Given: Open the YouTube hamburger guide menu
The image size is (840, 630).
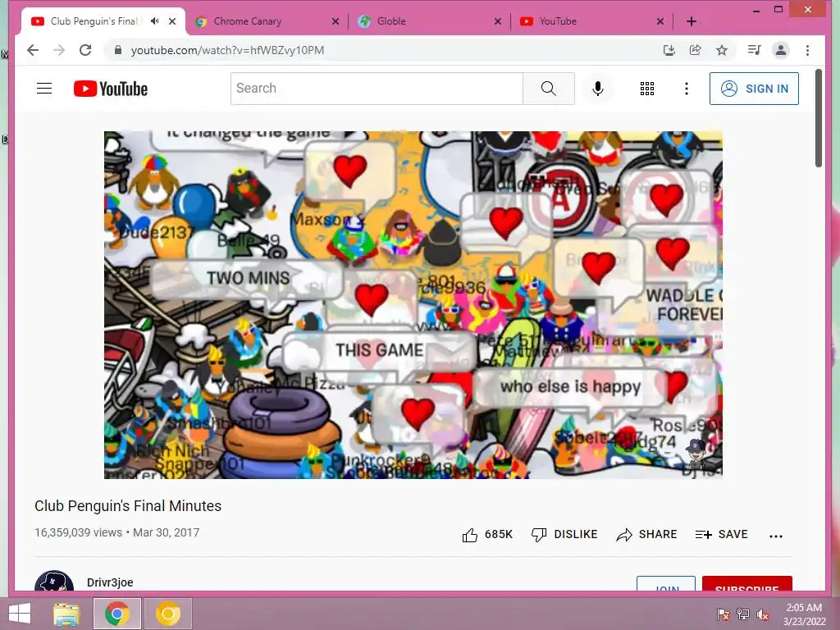Looking at the screenshot, I should pos(44,89).
